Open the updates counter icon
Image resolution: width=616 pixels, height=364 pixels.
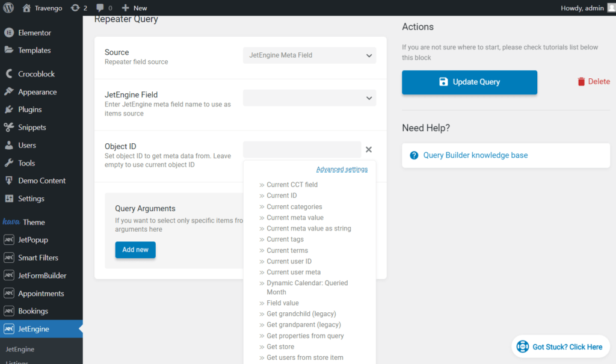(75, 8)
